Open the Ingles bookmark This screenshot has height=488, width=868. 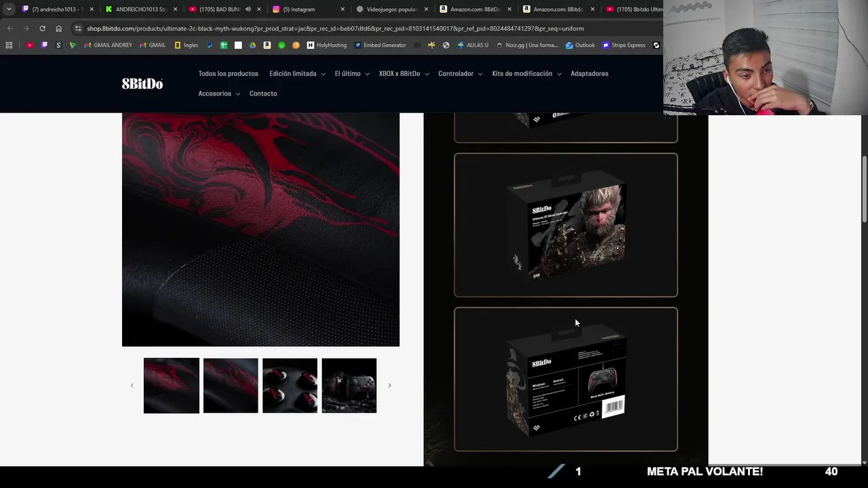186,45
